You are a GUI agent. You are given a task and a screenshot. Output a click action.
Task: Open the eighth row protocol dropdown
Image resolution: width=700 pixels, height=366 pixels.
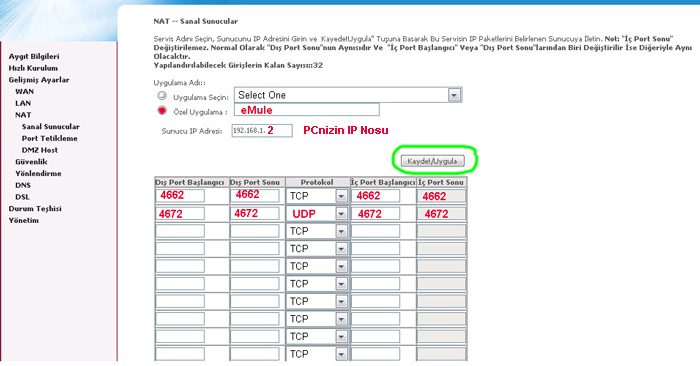pyautogui.click(x=317, y=319)
